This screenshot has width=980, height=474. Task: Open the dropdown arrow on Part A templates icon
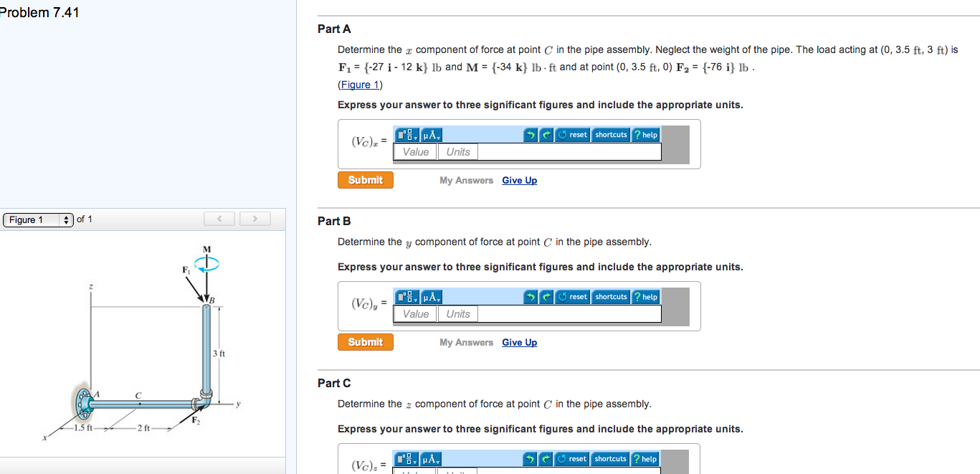(x=414, y=137)
